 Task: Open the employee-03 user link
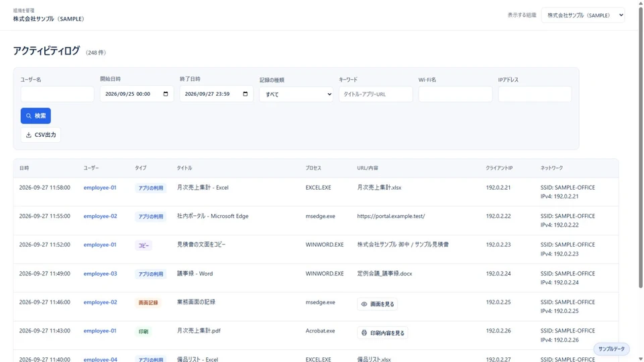(x=100, y=274)
